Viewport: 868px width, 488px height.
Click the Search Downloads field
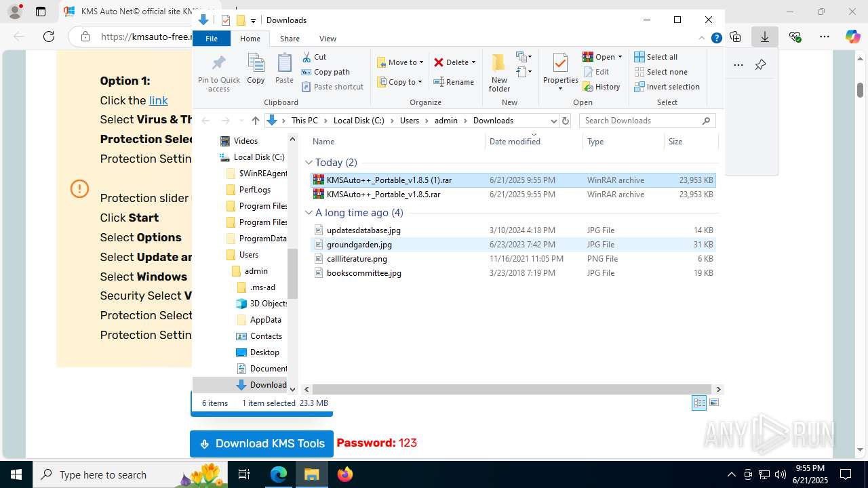click(x=647, y=121)
